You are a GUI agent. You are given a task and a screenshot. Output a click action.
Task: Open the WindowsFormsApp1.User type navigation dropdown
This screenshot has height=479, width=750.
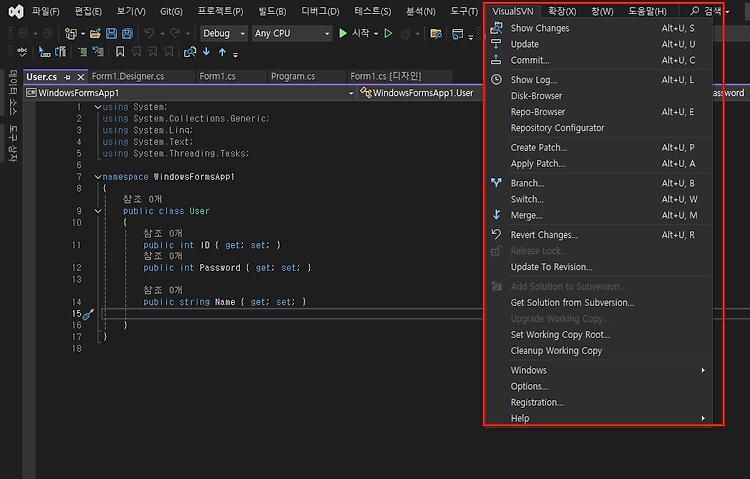pyautogui.click(x=421, y=93)
